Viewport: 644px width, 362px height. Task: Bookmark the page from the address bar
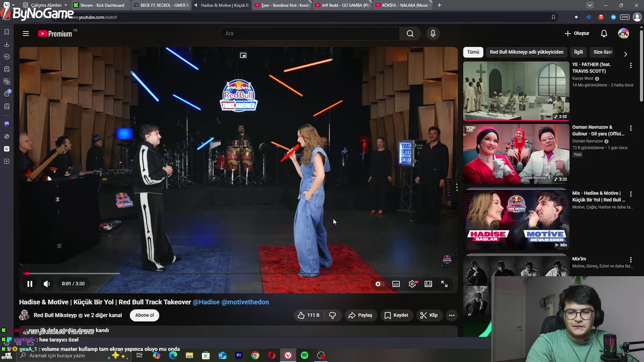coord(553,17)
